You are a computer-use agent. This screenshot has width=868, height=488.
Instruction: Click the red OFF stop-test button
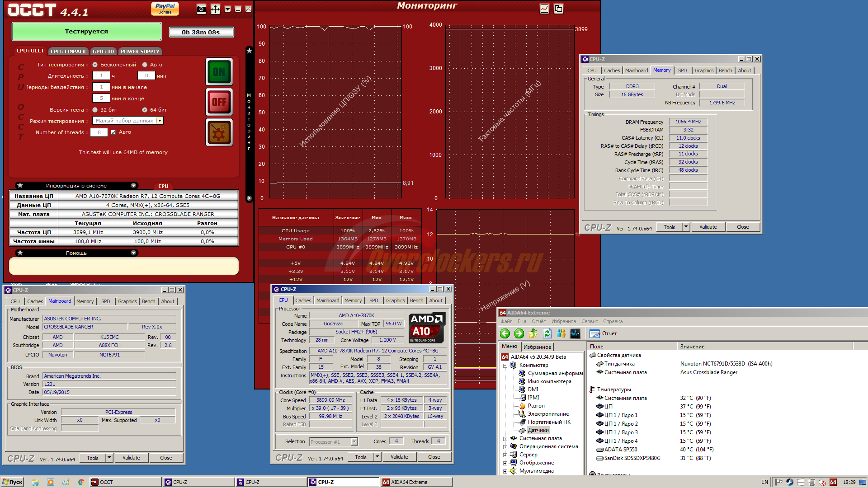coord(219,102)
